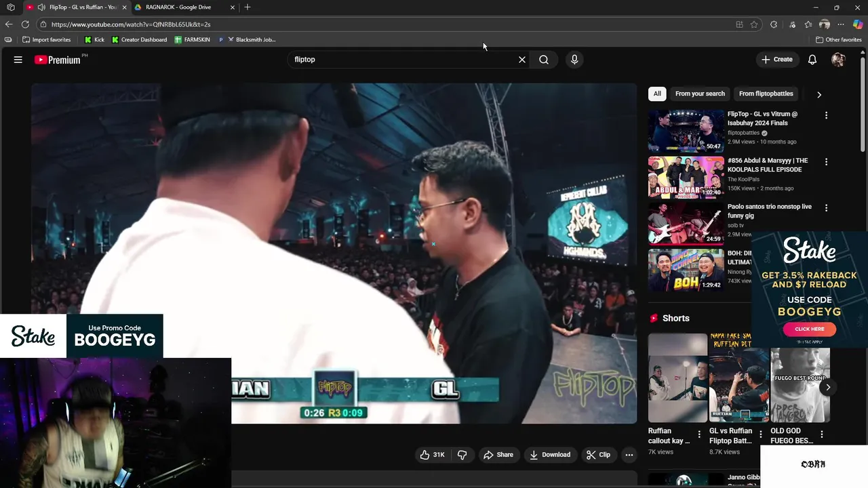The image size is (868, 488).
Task: Open browser profile picture
Action: (825, 24)
